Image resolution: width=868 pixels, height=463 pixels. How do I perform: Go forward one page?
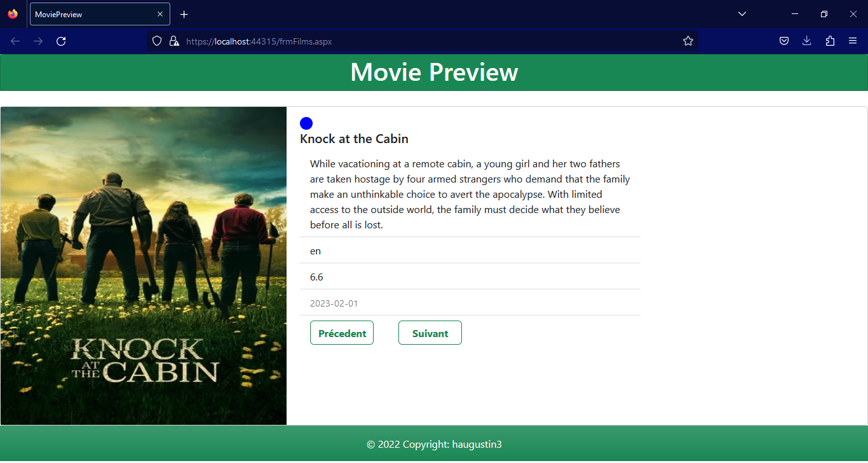click(x=38, y=41)
